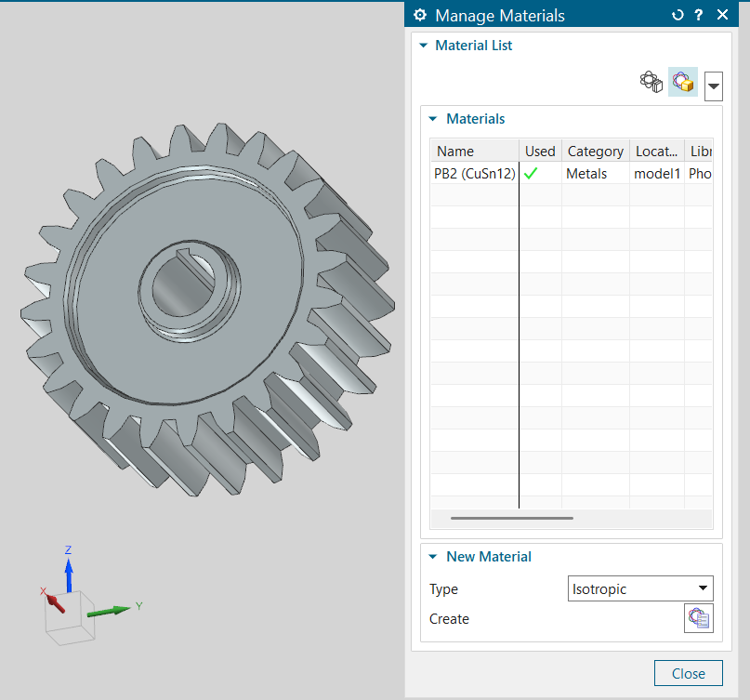Viewport: 750px width, 700px height.
Task: Click the horizontal scrollbar under materials table
Action: tap(511, 518)
